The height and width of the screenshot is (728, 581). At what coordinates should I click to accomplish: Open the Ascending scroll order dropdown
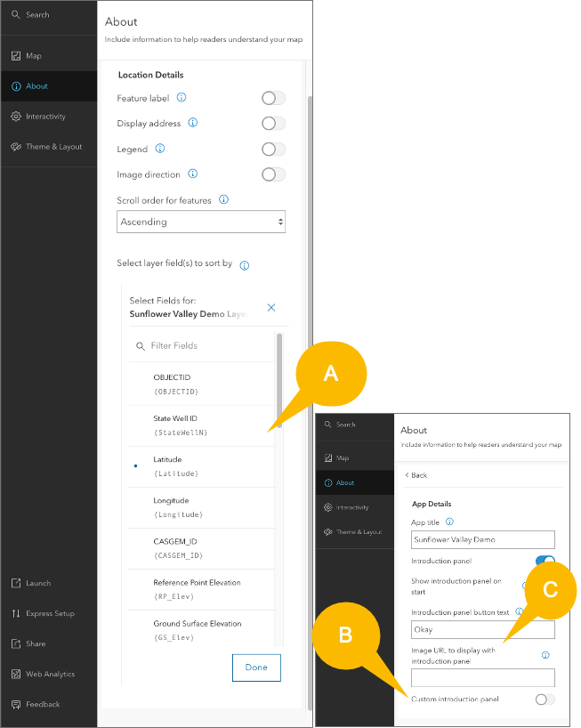click(x=201, y=222)
